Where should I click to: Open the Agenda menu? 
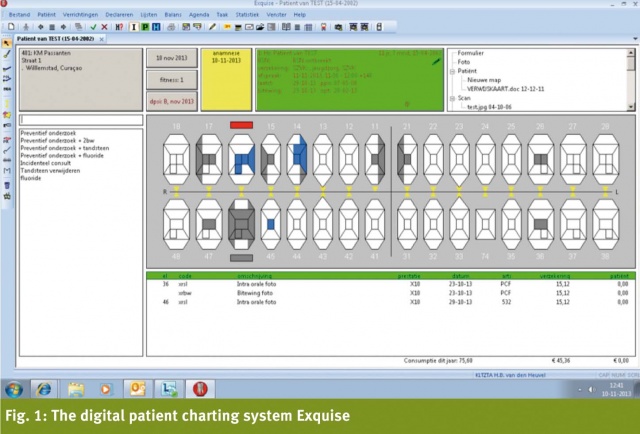pos(199,15)
